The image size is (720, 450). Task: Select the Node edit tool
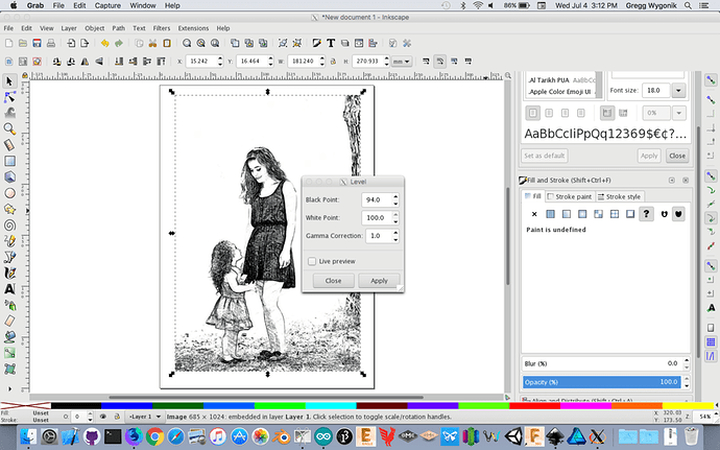click(9, 97)
